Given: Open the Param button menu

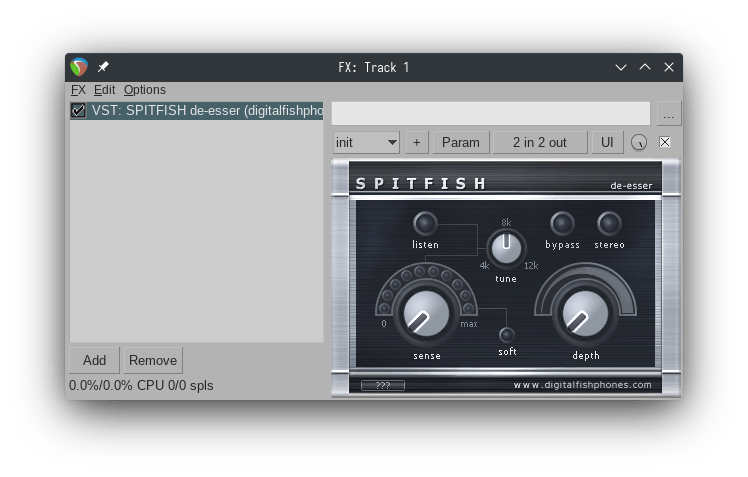Looking at the screenshot, I should pos(461,142).
